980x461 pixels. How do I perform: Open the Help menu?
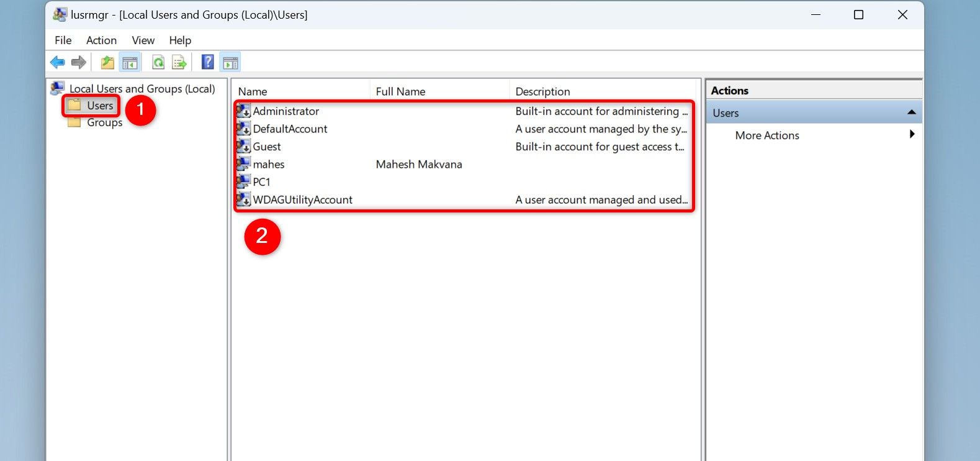pyautogui.click(x=180, y=40)
